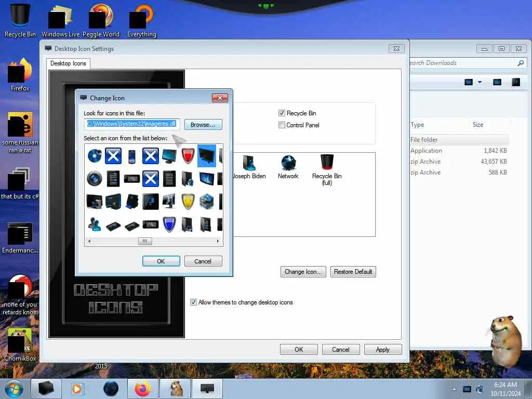Select the zip Archive 588 KB row
This screenshot has height=399, width=532.
(459, 172)
